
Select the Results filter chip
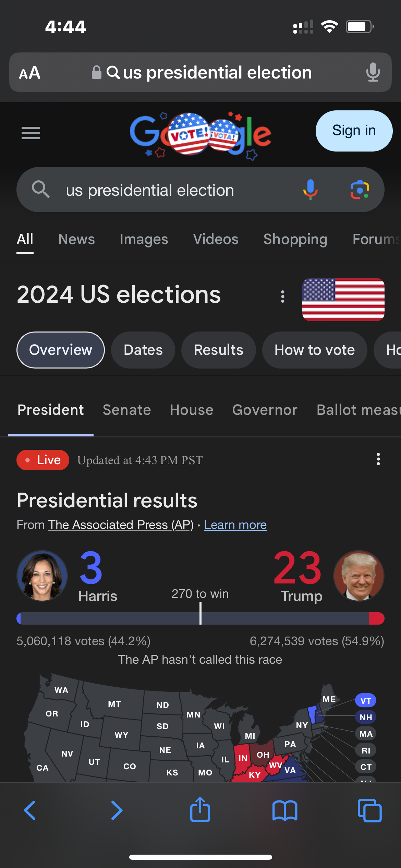218,350
